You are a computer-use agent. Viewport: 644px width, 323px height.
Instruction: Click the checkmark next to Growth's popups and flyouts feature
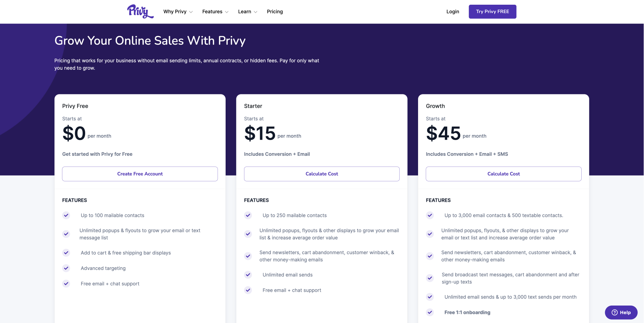point(430,234)
